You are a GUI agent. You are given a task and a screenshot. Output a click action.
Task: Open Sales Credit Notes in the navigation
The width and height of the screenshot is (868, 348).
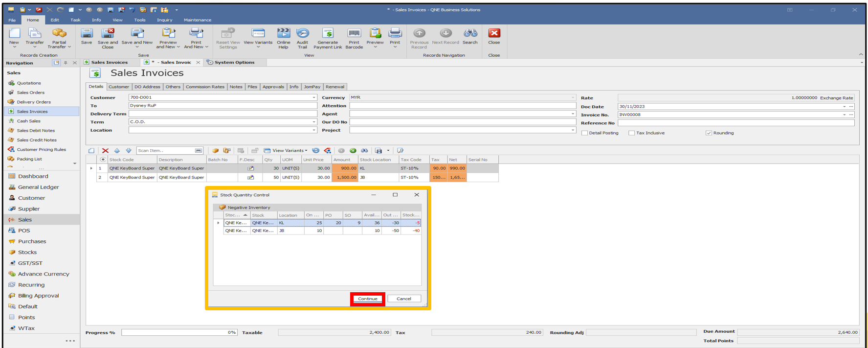click(37, 140)
